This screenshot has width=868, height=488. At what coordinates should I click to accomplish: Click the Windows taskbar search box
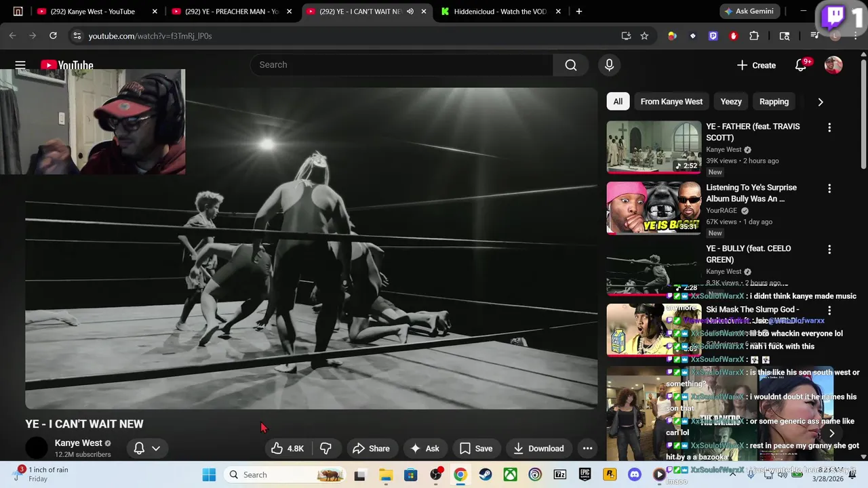click(283, 474)
